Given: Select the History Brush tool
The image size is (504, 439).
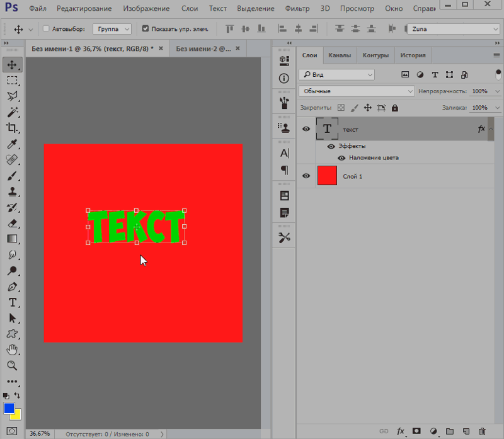Looking at the screenshot, I should coord(12,207).
